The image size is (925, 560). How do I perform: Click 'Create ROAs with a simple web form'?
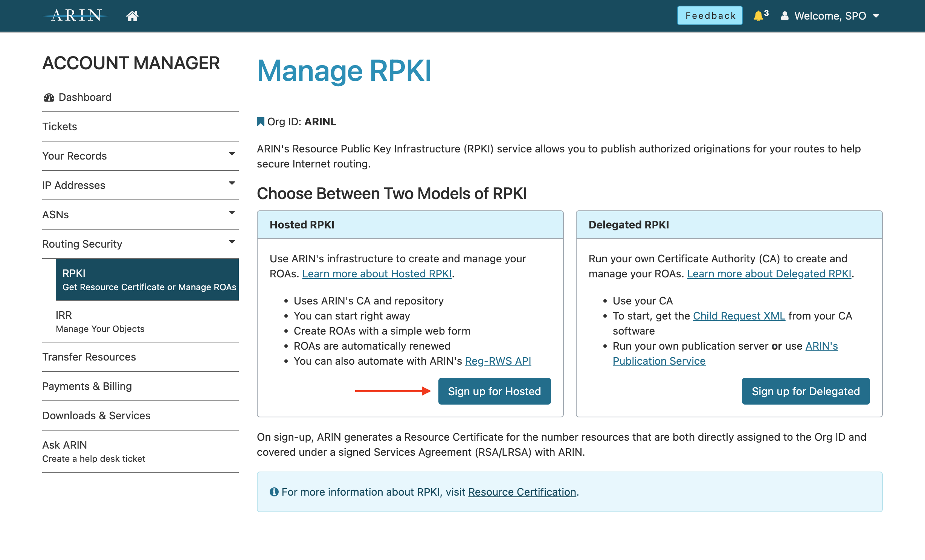coord(382,331)
